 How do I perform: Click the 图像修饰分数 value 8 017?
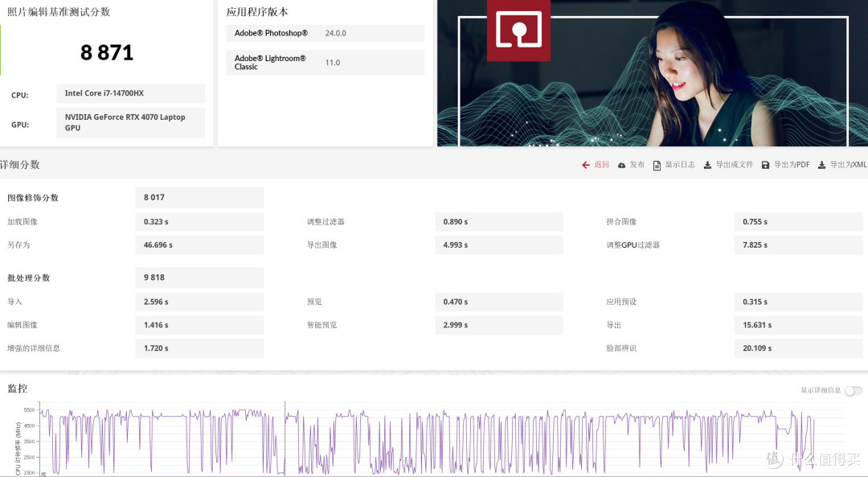pos(200,197)
